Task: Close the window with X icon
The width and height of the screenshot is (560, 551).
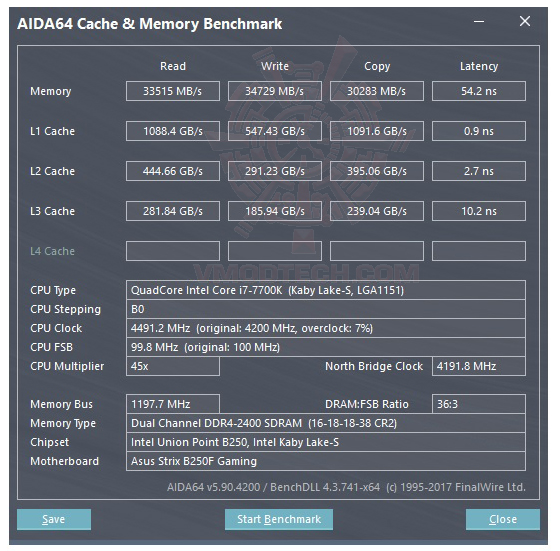Action: point(525,21)
